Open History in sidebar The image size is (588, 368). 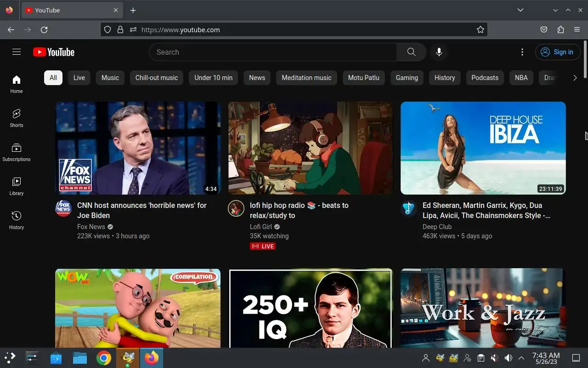[x=17, y=220]
